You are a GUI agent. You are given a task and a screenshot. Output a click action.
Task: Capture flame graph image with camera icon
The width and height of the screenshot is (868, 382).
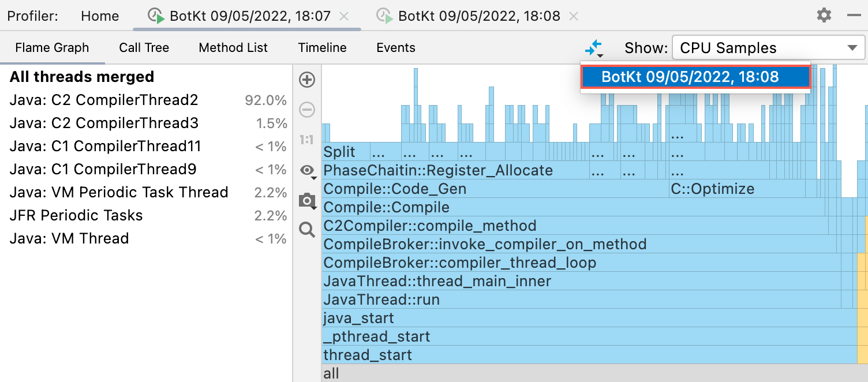307,201
